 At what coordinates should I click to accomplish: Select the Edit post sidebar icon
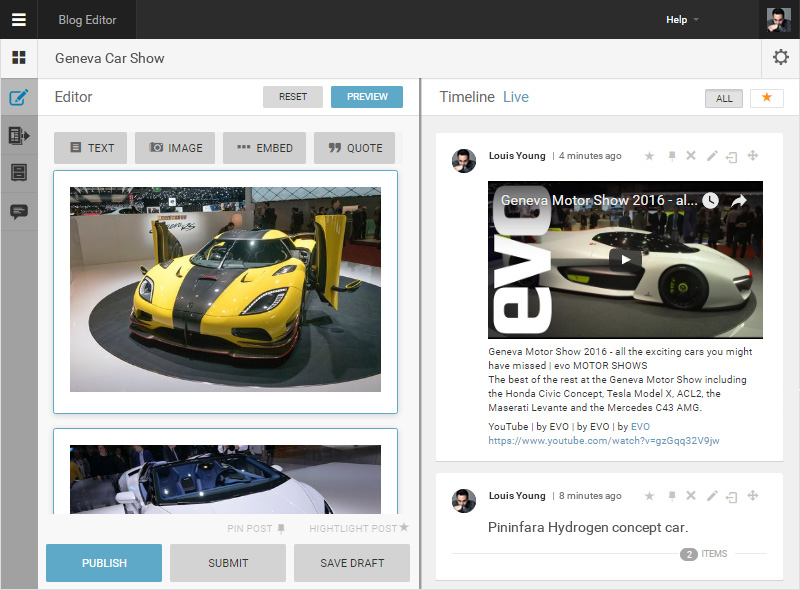coord(18,98)
